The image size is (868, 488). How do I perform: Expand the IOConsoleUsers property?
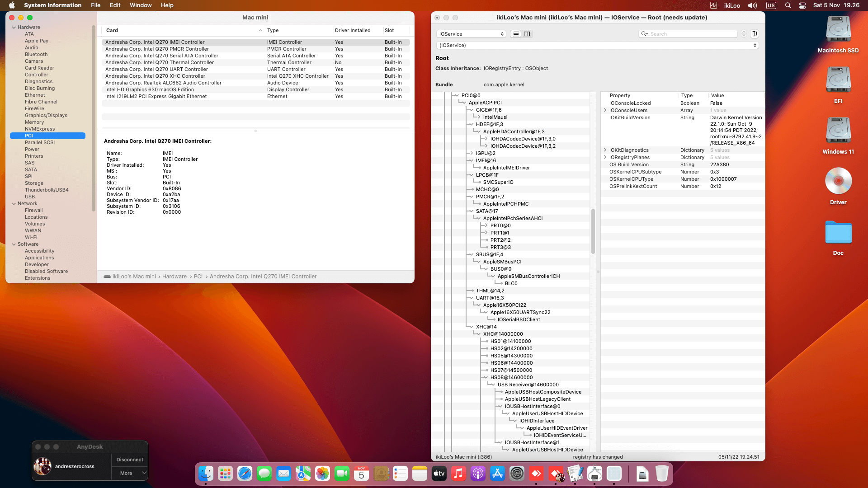[x=605, y=110]
